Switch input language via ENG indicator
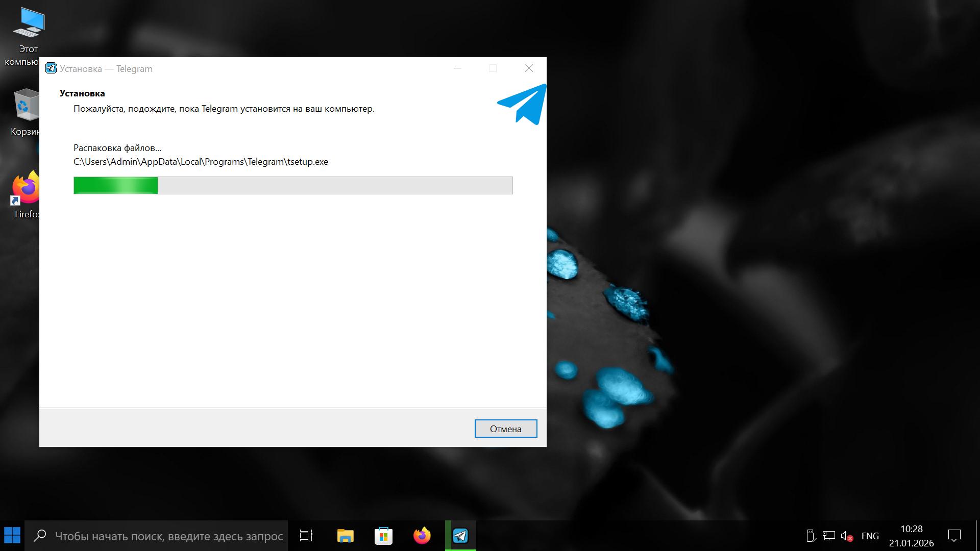The height and width of the screenshot is (551, 980). [870, 536]
